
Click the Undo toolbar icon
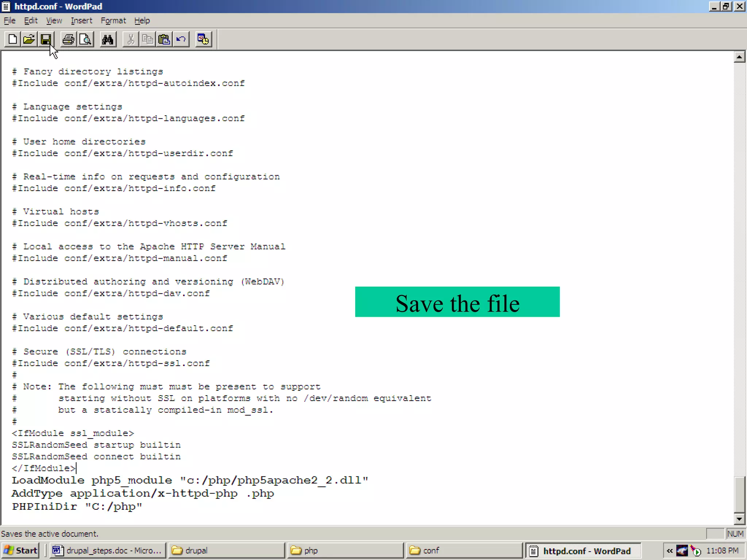point(181,39)
